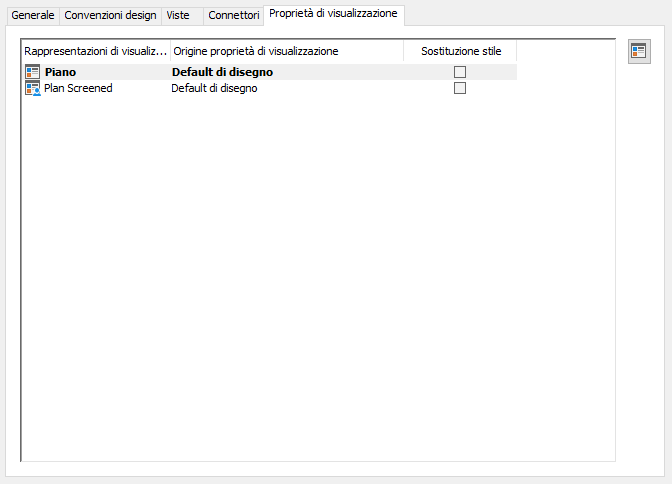Open the Convenzioni design tab
The height and width of the screenshot is (484, 672).
(110, 16)
